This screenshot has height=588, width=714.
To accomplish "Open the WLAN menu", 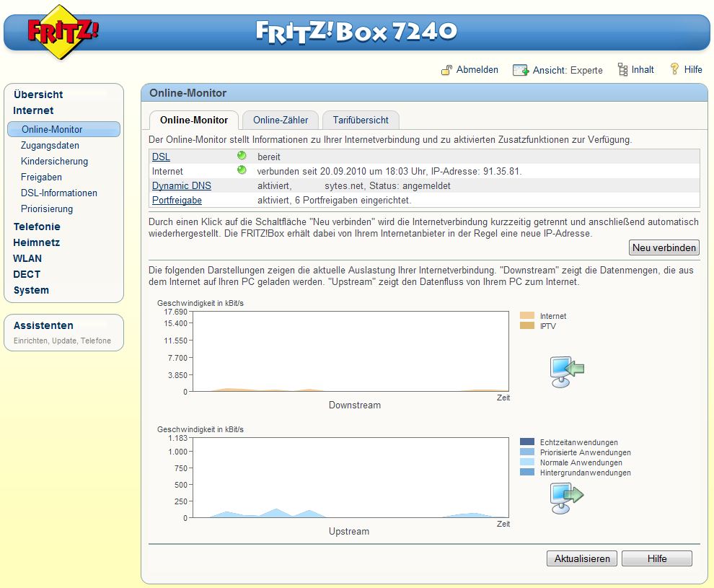I will click(x=27, y=259).
